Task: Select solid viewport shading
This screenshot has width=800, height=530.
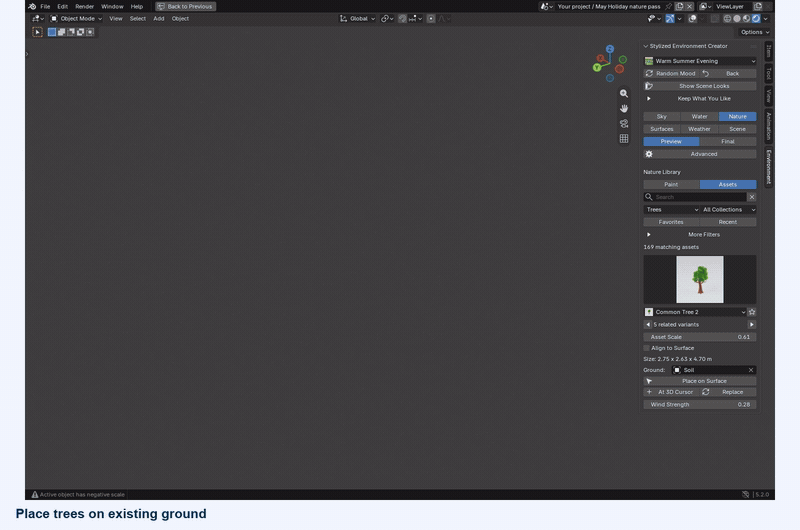Action: pos(737,19)
